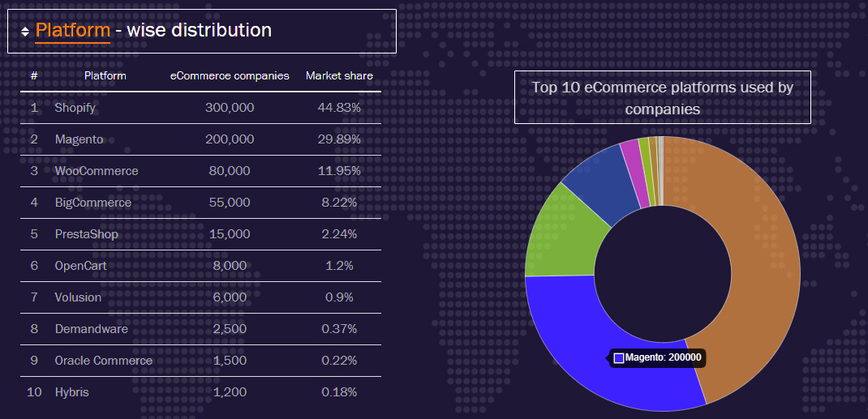Select the 300,000 companies value
The height and width of the screenshot is (419, 868).
[230, 108]
